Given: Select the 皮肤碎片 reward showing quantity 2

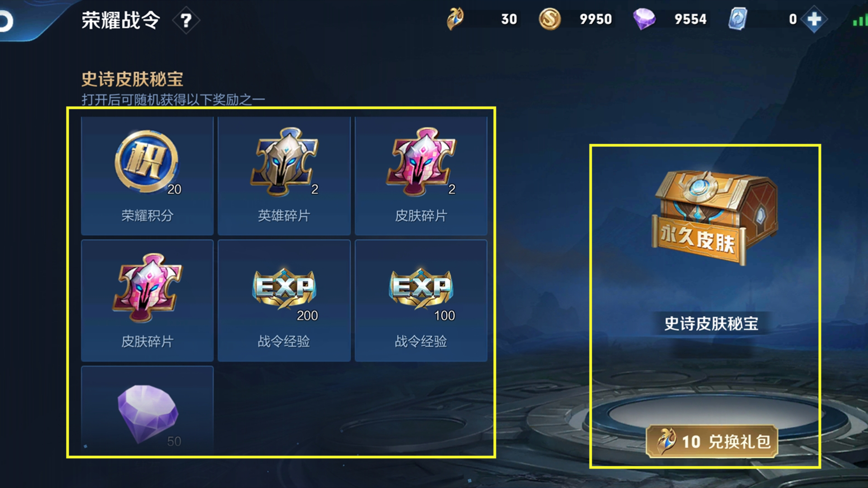Looking at the screenshot, I should 421,176.
